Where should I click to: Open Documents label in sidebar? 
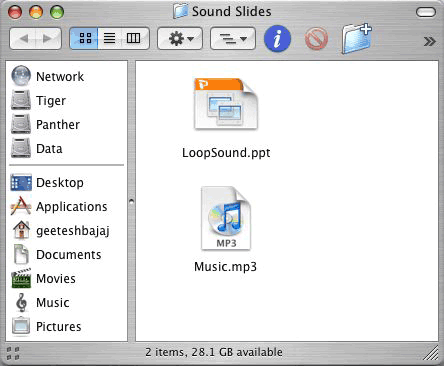tap(69, 255)
